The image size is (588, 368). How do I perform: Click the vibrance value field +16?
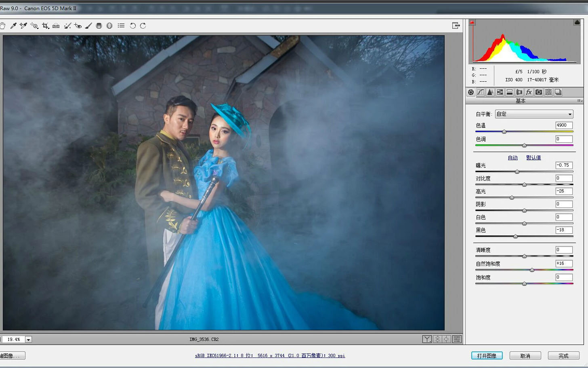click(564, 264)
